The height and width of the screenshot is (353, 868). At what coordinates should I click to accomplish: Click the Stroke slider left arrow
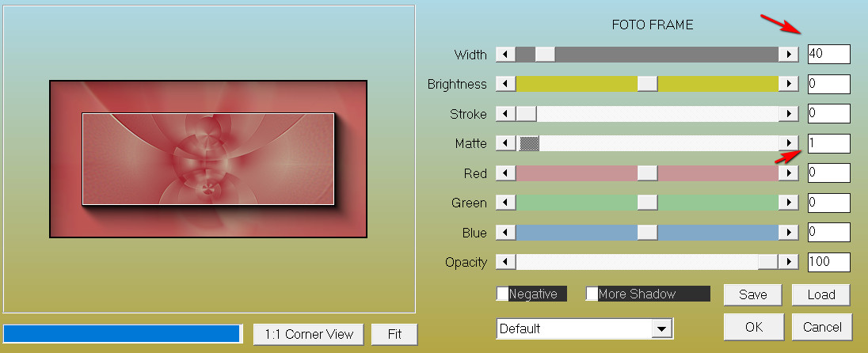(504, 114)
